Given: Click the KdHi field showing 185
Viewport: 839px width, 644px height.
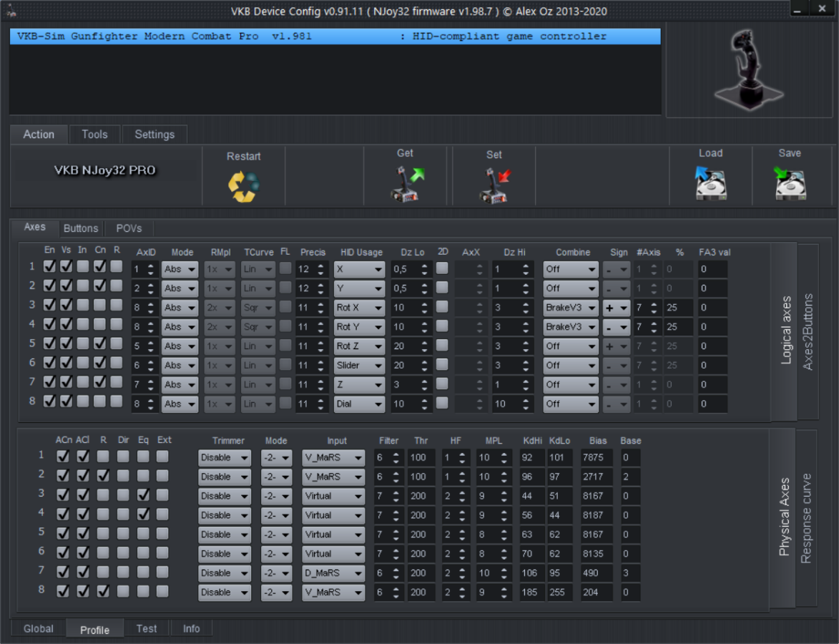Looking at the screenshot, I should pyautogui.click(x=531, y=592).
